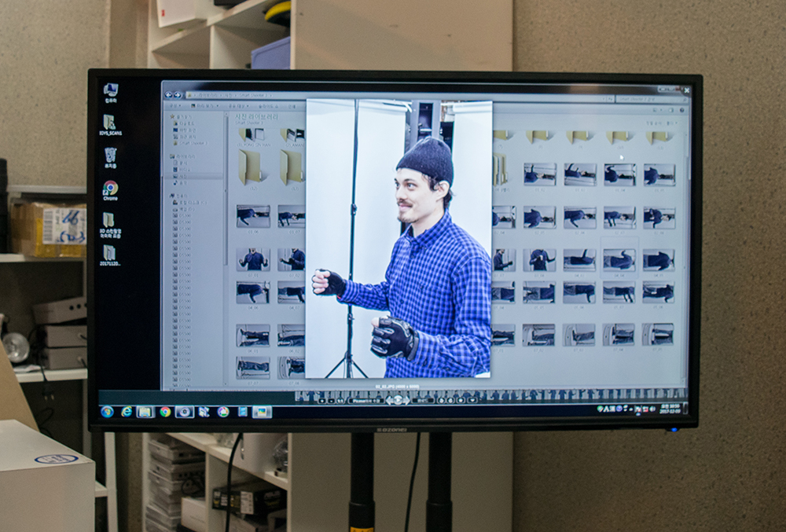Screen dimensions: 786x532
Task: Click the 인쇄 (Print) toolbar button
Action: click(x=293, y=106)
